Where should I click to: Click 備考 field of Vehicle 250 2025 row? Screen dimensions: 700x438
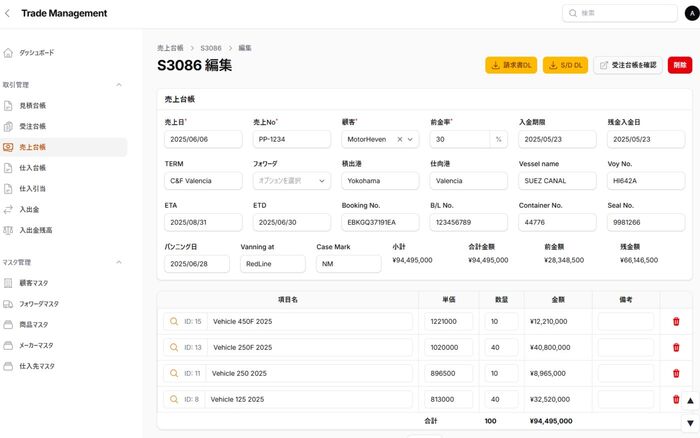(x=626, y=373)
